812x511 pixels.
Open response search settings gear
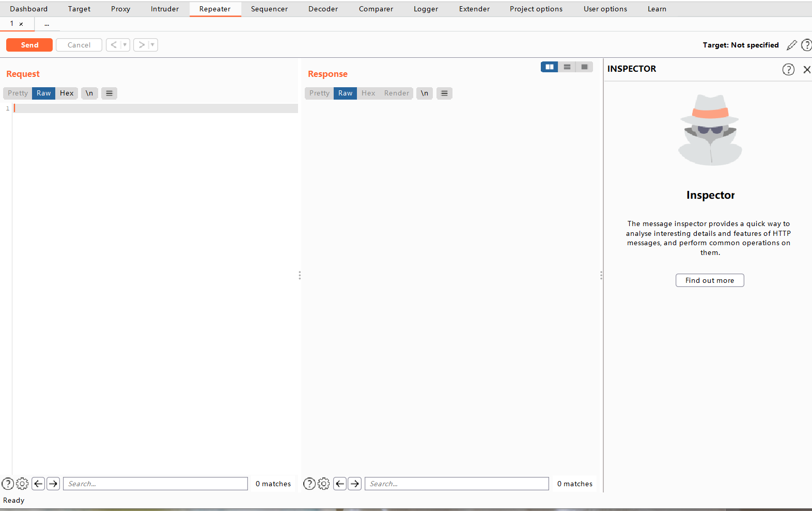click(x=323, y=484)
